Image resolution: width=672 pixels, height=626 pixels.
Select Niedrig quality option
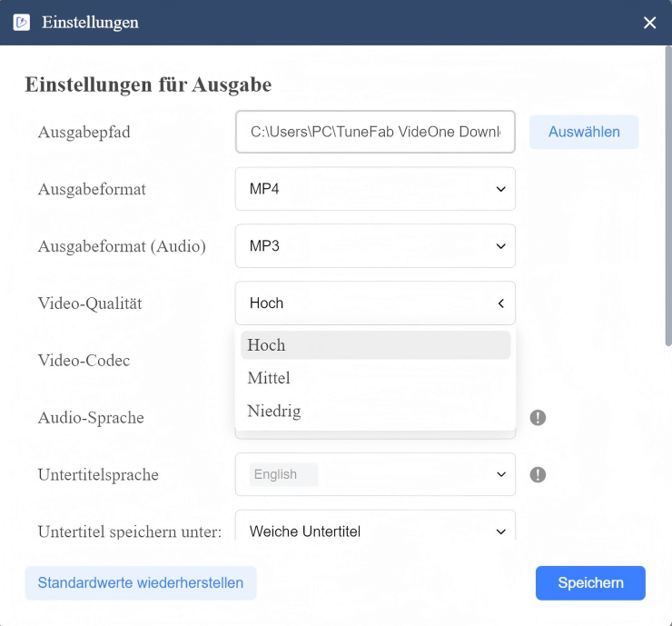[x=375, y=411]
